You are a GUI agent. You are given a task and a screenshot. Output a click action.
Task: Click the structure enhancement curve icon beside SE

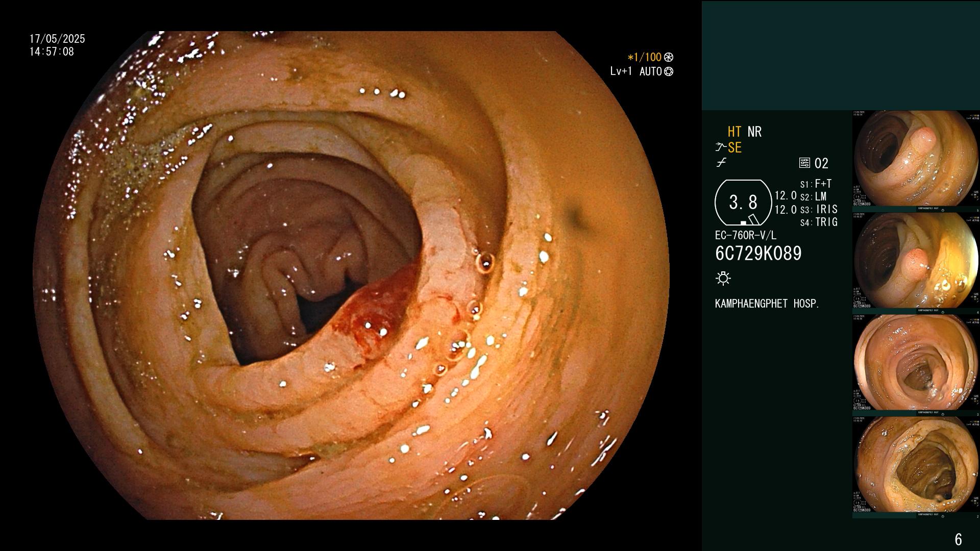tap(721, 147)
